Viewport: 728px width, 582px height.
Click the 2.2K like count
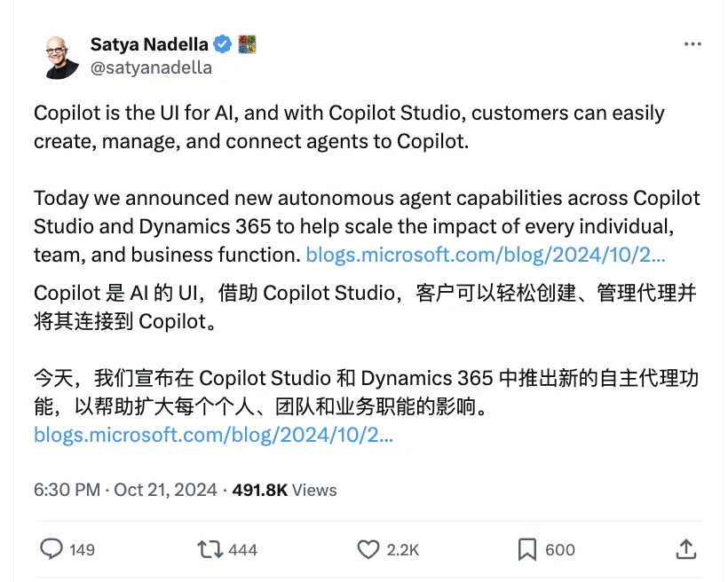tap(403, 550)
